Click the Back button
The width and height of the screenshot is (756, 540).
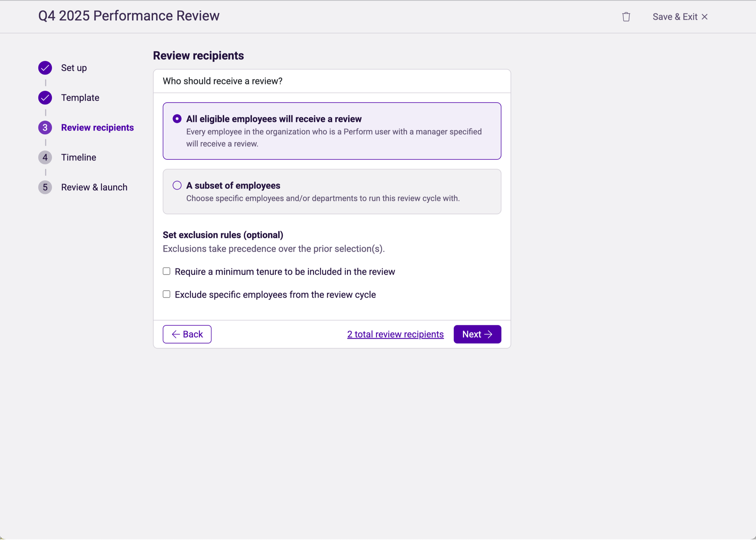[x=187, y=334]
